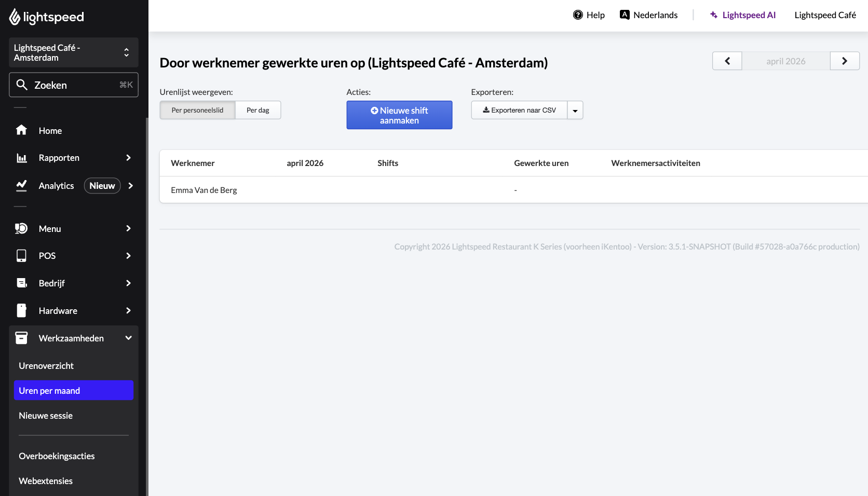The image size is (868, 496).
Task: Click the Werkzaamheden archive box icon
Action: (21, 338)
